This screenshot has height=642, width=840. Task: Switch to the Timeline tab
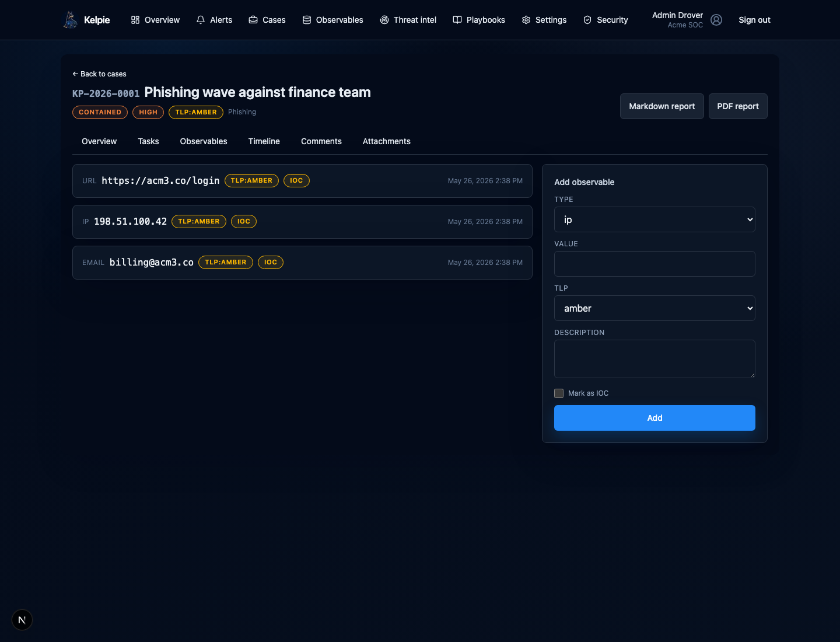[x=264, y=141]
